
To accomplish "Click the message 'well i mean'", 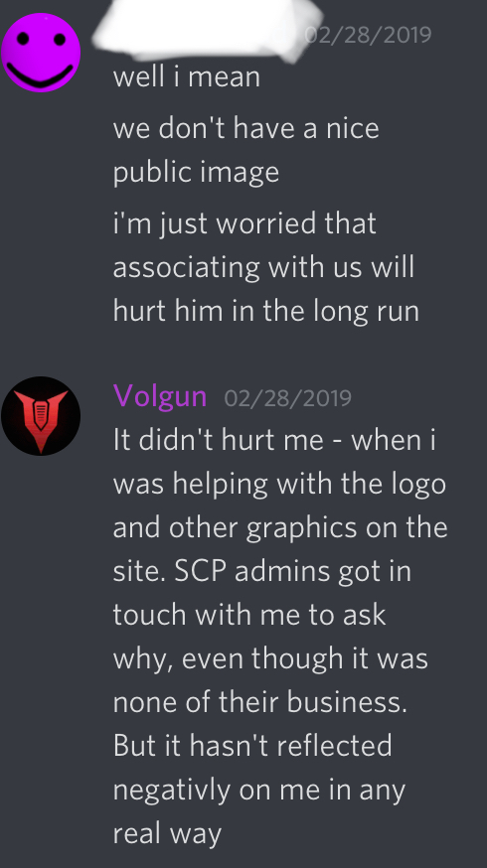I will point(187,76).
